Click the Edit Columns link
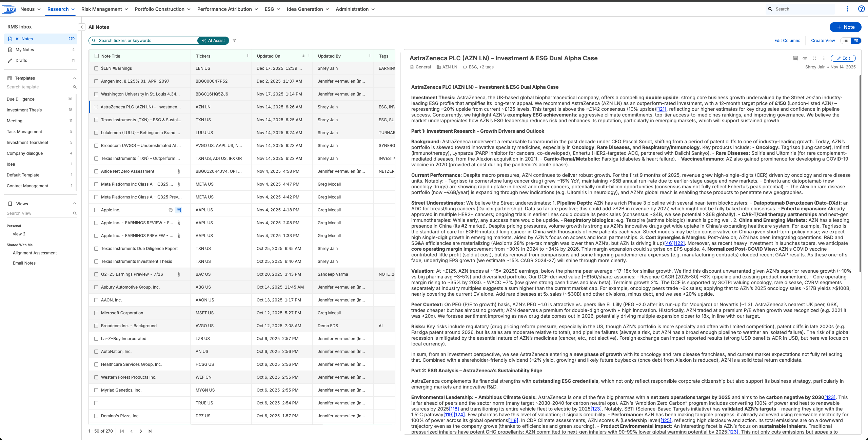 787,41
